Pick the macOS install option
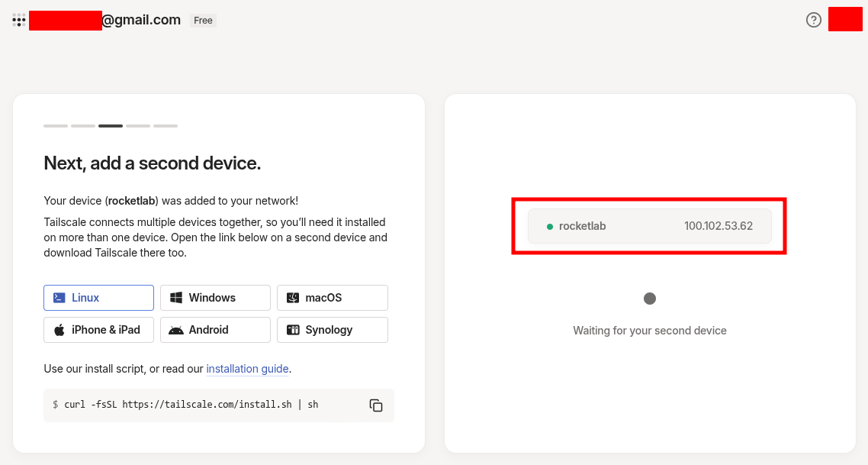Image resolution: width=868 pixels, height=465 pixels. tap(332, 298)
